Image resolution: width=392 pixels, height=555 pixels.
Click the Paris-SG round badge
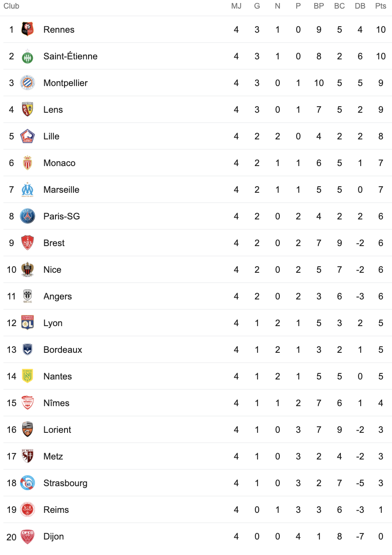(28, 216)
